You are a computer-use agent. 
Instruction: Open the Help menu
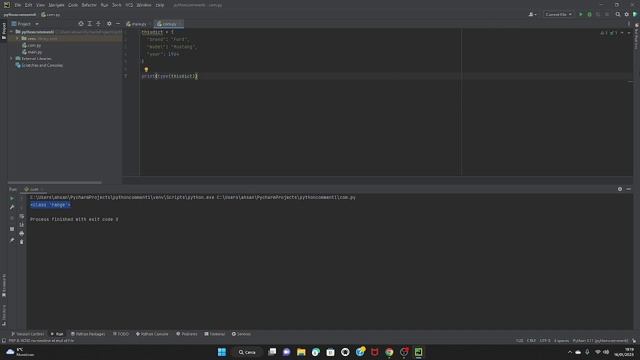pos(160,5)
